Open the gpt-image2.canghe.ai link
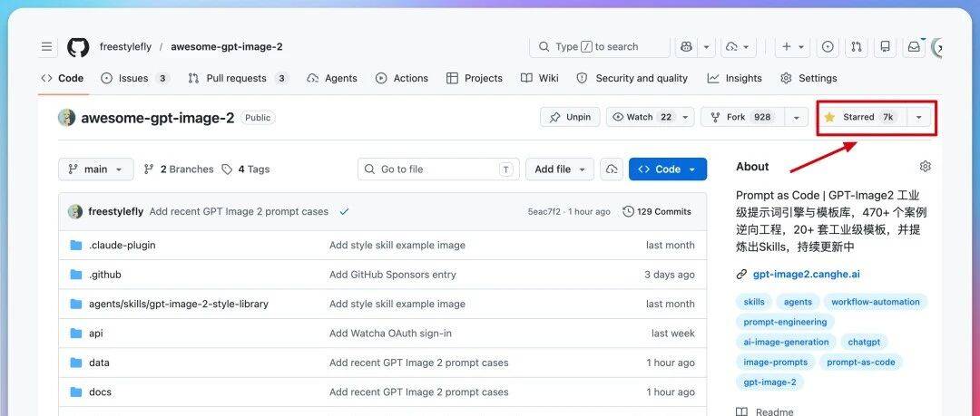 pyautogui.click(x=807, y=274)
